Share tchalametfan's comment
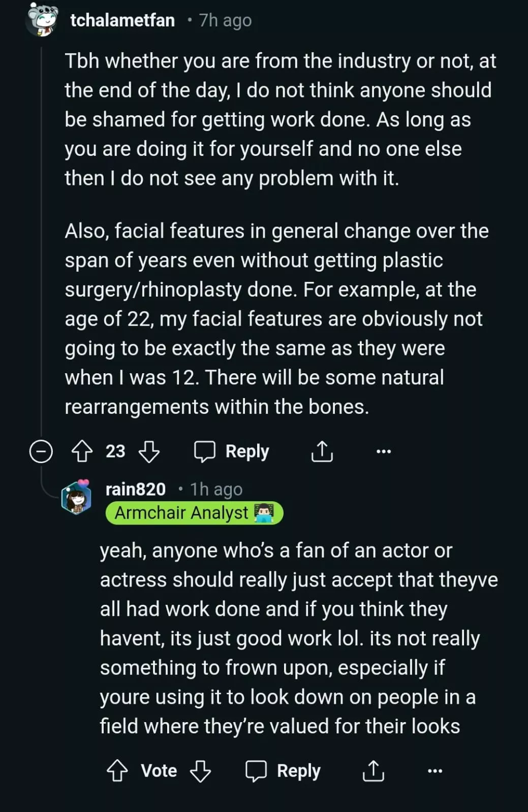This screenshot has height=812, width=528. pos(322,451)
